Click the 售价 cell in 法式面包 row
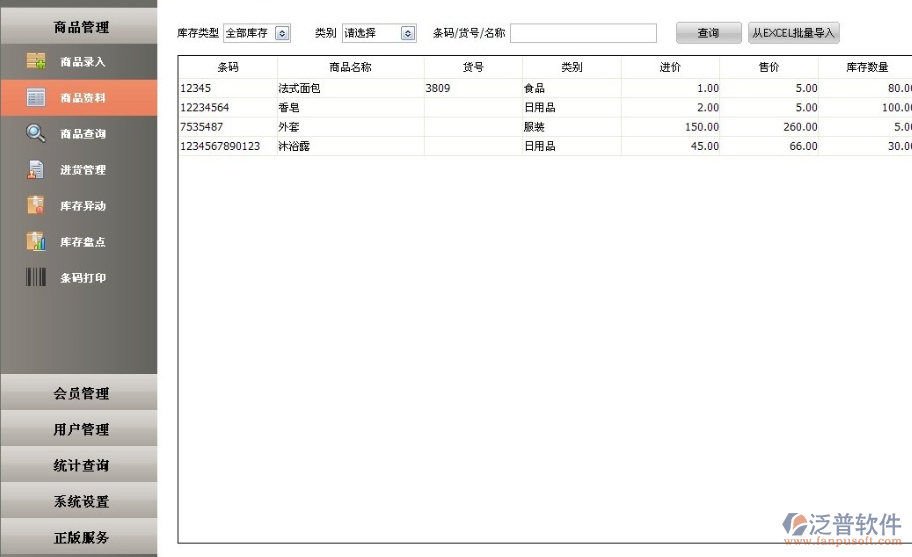 tap(769, 88)
